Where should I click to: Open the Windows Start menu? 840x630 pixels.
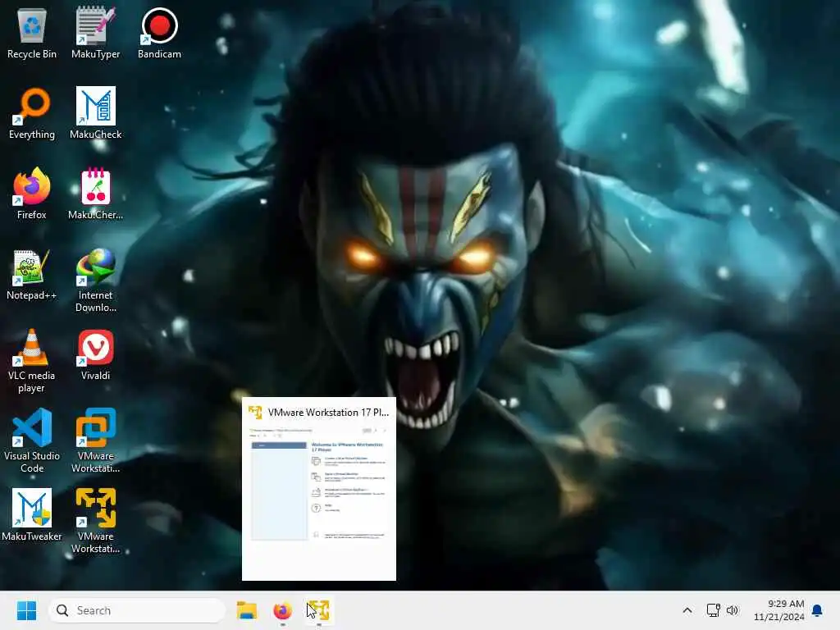(26, 610)
